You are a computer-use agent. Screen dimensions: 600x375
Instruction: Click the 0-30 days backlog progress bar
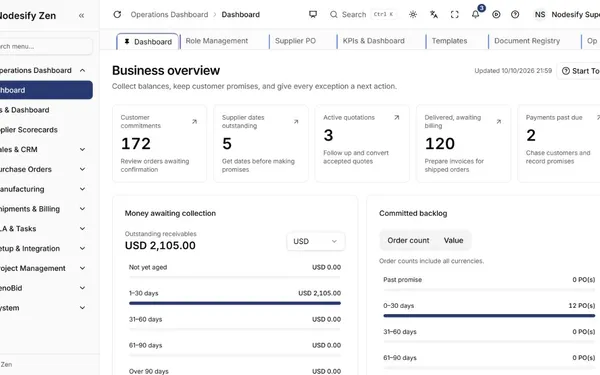click(489, 316)
